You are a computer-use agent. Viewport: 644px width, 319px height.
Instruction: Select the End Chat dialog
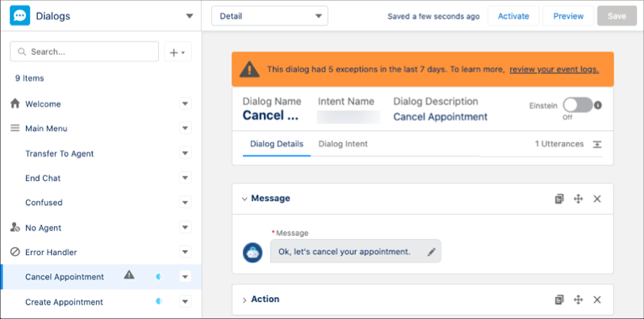[x=43, y=178]
